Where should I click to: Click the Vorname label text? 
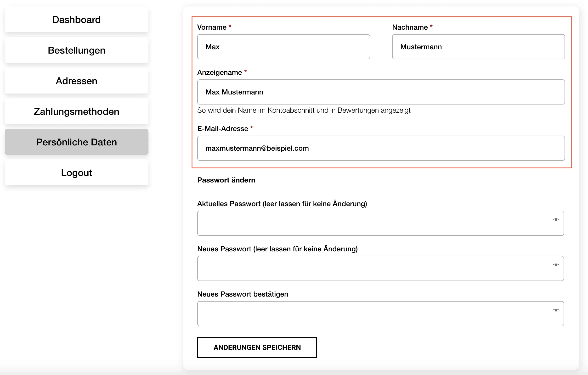coord(211,27)
